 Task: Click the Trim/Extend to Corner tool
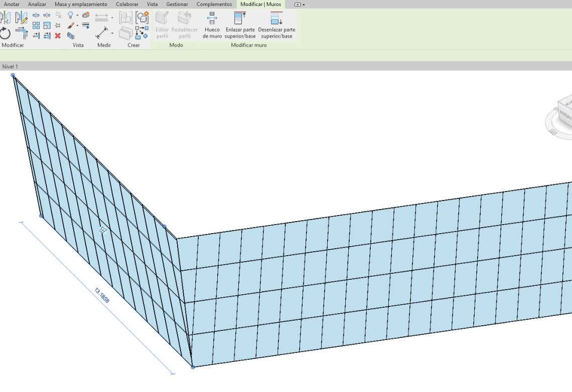pos(21,34)
